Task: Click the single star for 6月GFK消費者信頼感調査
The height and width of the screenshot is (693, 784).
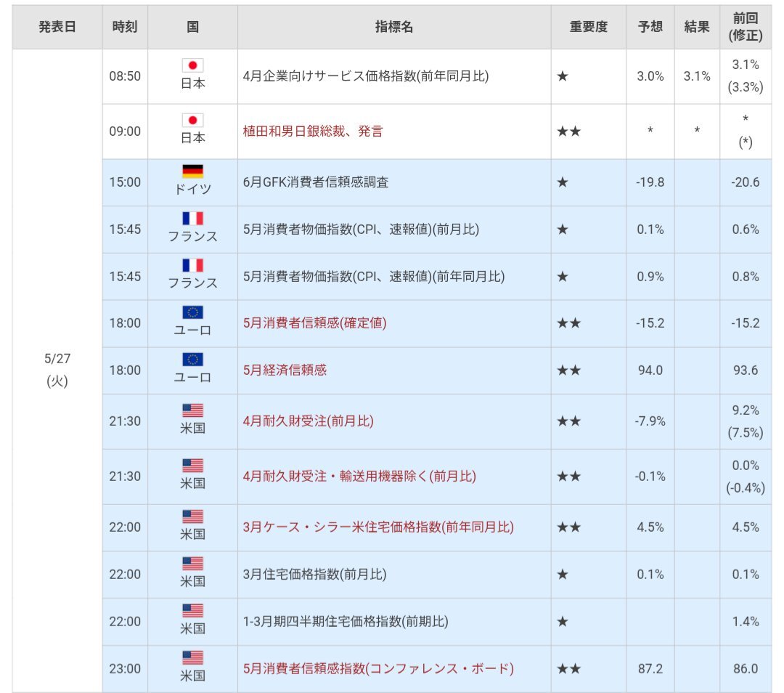Action: point(563,182)
